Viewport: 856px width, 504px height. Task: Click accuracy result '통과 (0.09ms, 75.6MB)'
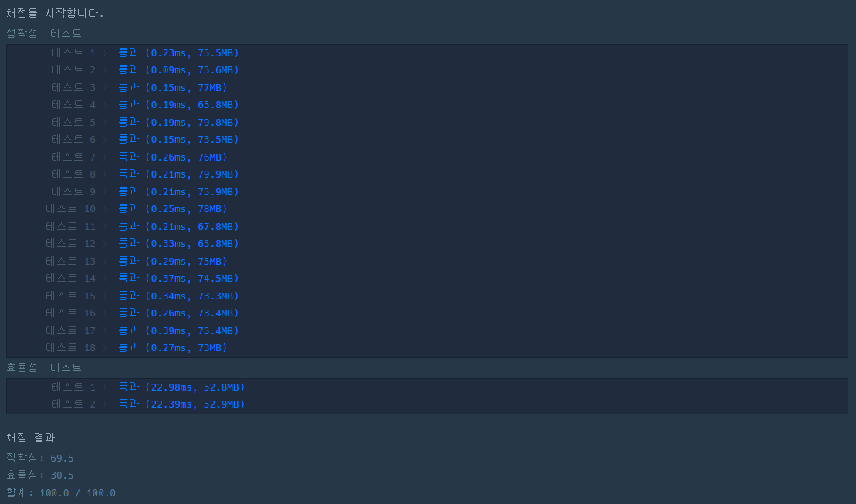[x=178, y=70]
